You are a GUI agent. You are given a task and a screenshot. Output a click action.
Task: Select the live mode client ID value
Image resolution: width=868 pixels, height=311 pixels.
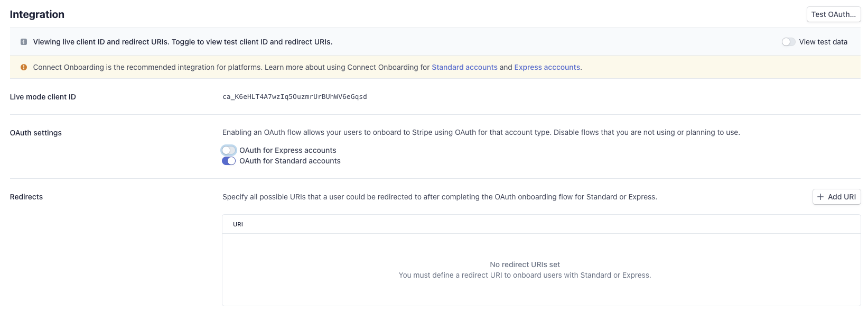point(295,97)
